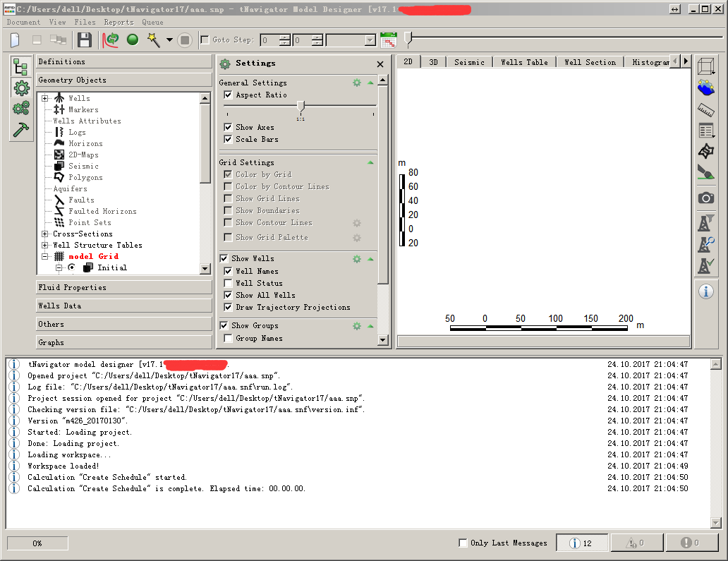Open the blue info icon on right

click(x=705, y=291)
